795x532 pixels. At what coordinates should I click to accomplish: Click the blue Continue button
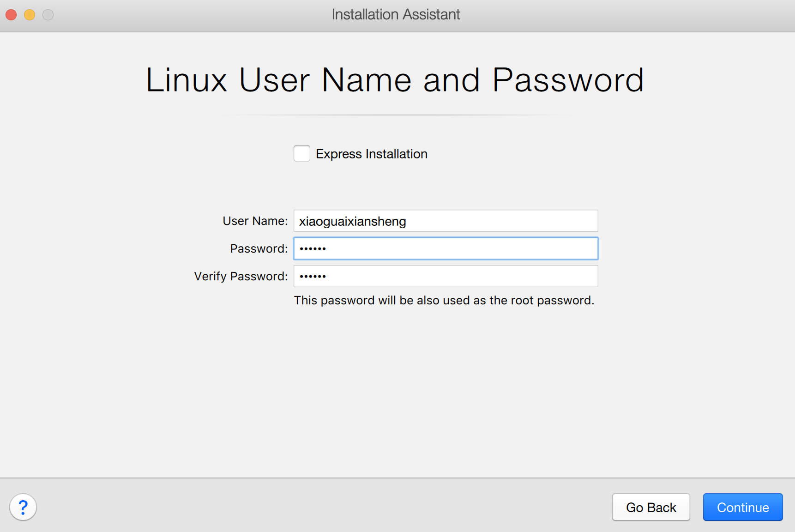[x=743, y=507]
